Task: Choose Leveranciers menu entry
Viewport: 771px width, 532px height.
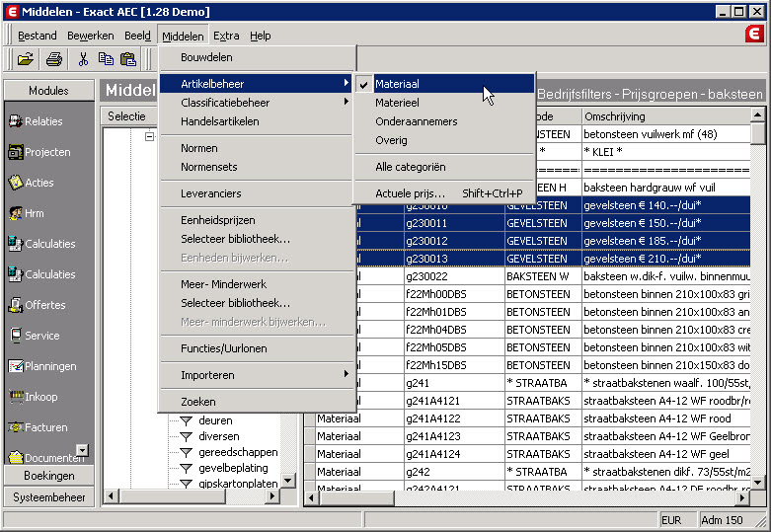Action: [257, 193]
